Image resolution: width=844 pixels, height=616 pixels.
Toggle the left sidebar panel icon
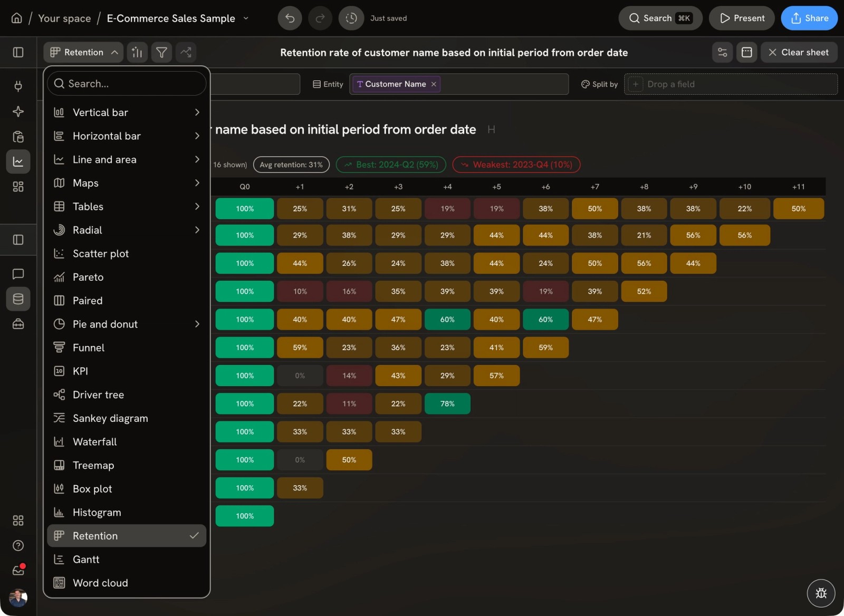click(x=18, y=52)
